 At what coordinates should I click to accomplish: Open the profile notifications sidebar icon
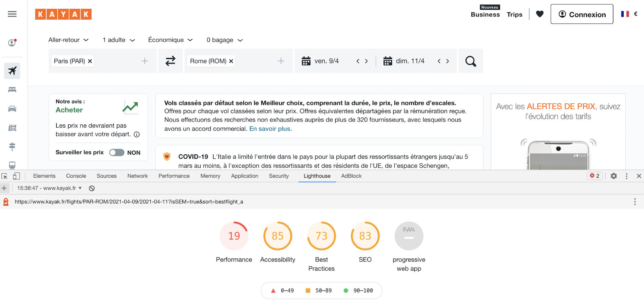(x=12, y=43)
